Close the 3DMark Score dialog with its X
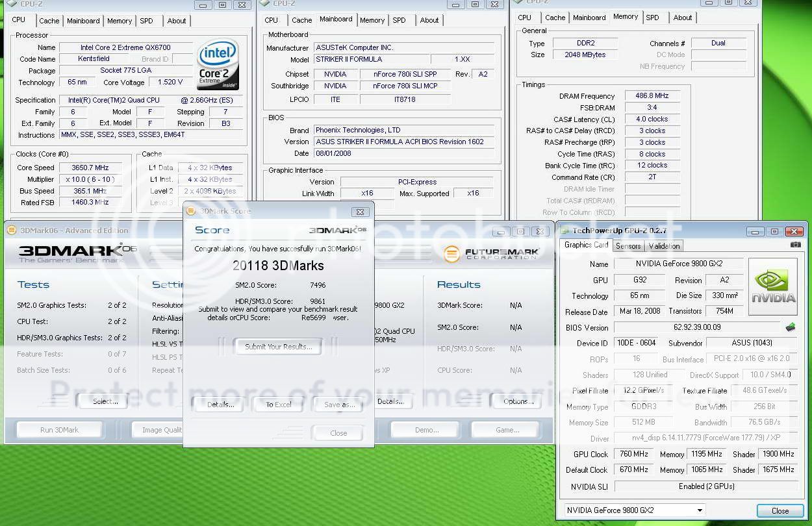 [x=361, y=212]
